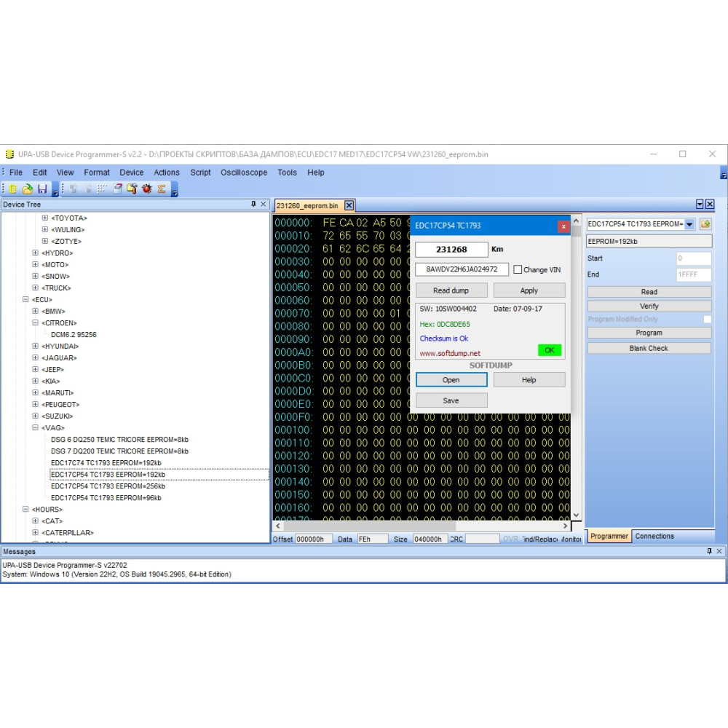
Task: Expand the HYDRO tree node
Action: coord(35,253)
